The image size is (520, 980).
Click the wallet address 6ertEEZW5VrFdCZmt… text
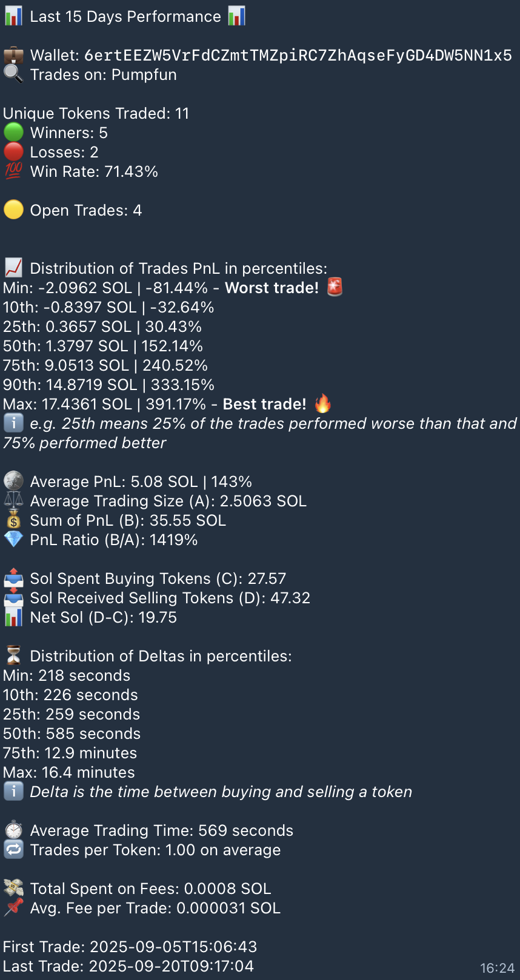[298, 56]
